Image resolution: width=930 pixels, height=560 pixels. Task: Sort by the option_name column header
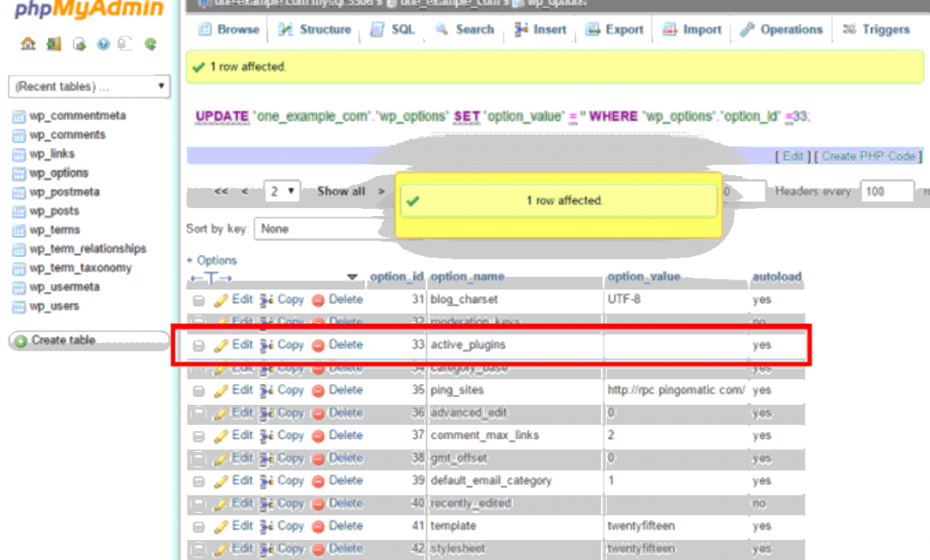point(467,277)
